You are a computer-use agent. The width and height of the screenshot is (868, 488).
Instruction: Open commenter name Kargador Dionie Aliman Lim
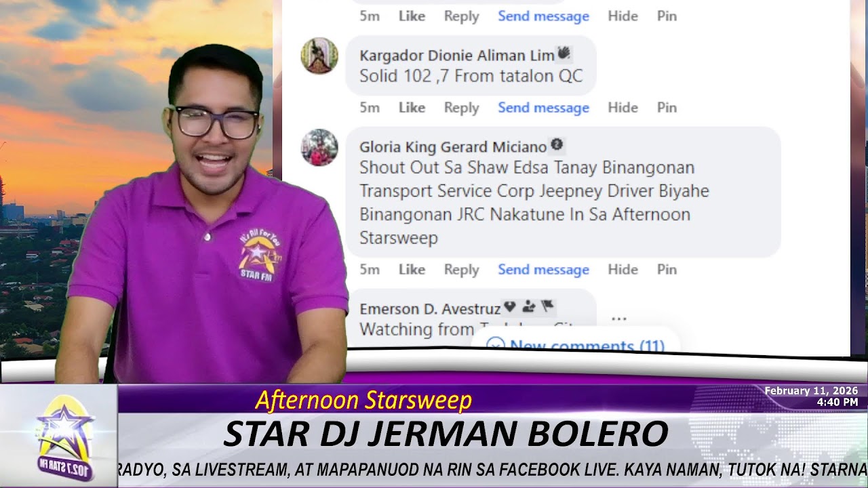pos(457,56)
